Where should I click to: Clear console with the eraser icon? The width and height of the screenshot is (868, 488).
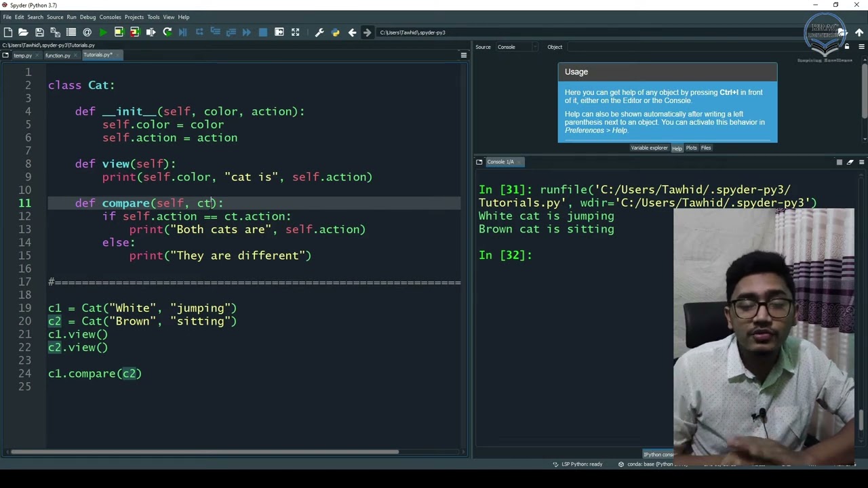(x=850, y=162)
